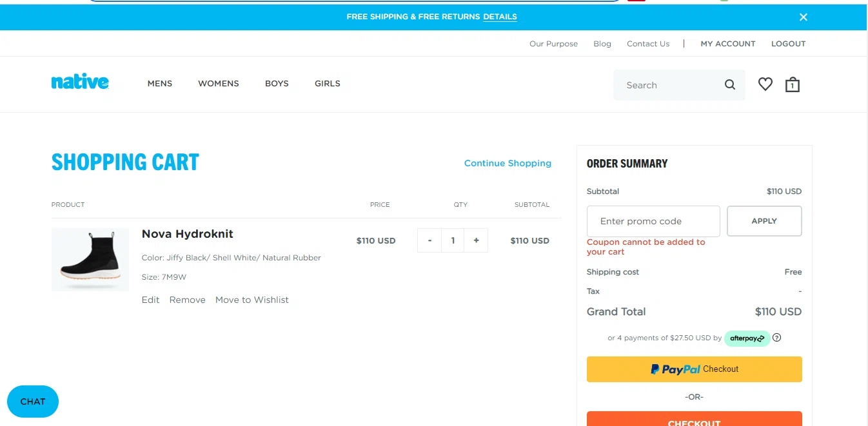Open the MENS menu
This screenshot has width=868, height=426.
coord(160,84)
